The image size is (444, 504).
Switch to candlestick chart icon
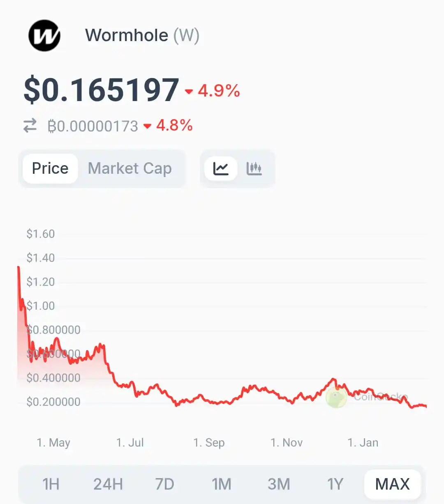(x=254, y=168)
